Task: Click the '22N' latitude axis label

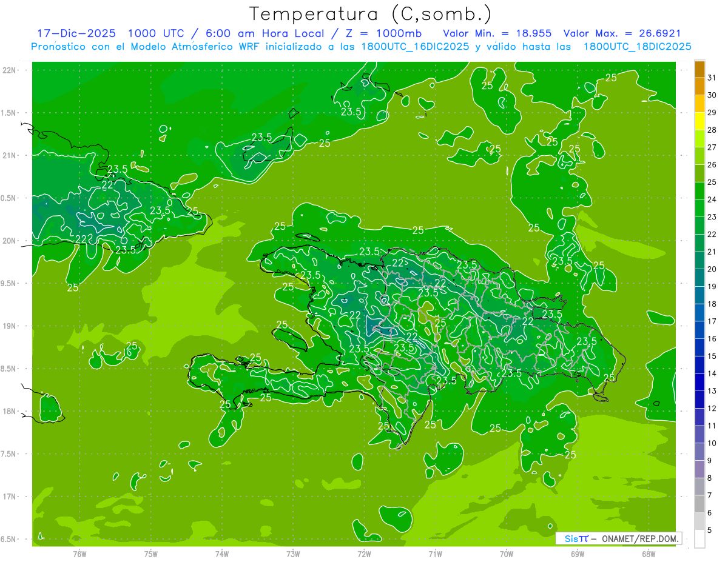Action: click(x=9, y=70)
